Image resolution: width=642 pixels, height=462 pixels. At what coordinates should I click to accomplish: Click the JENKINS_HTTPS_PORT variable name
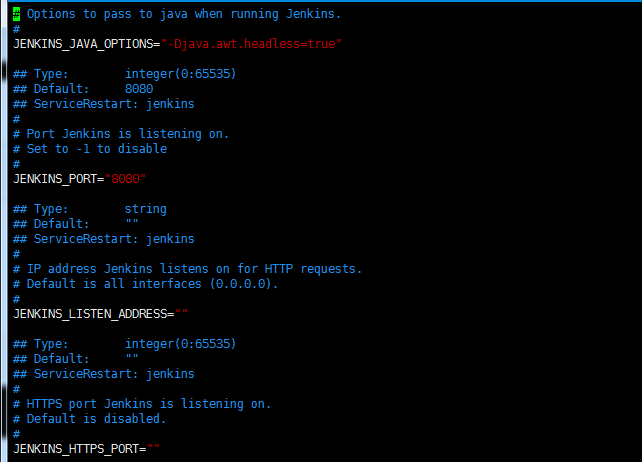[x=75, y=449]
